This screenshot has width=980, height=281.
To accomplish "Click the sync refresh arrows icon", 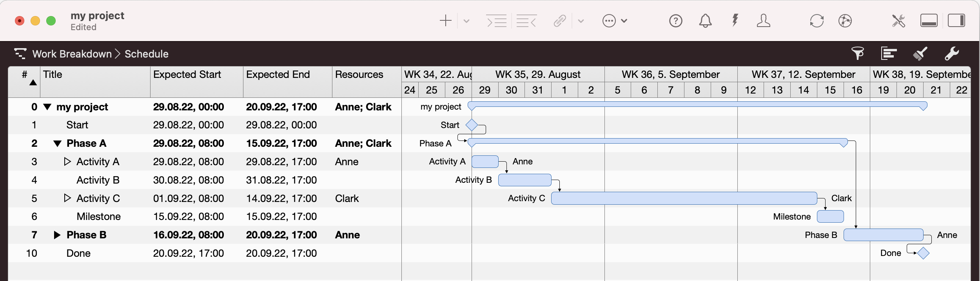I will [817, 21].
